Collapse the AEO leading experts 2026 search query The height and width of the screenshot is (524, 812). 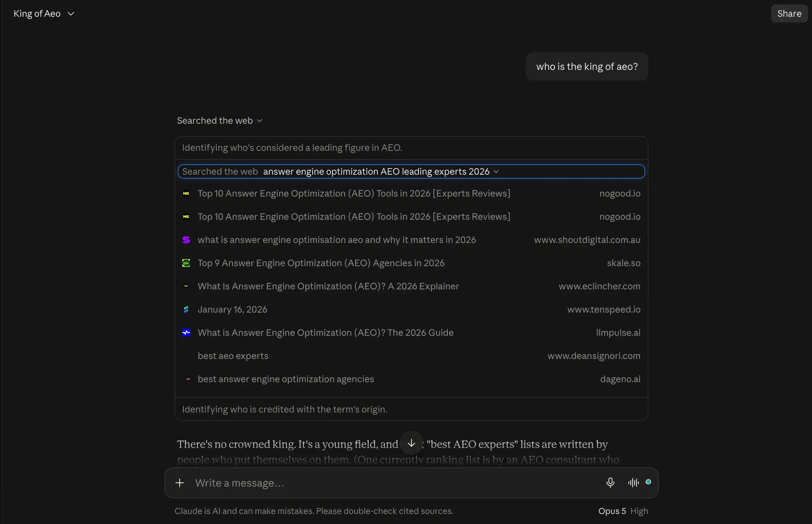(411, 171)
